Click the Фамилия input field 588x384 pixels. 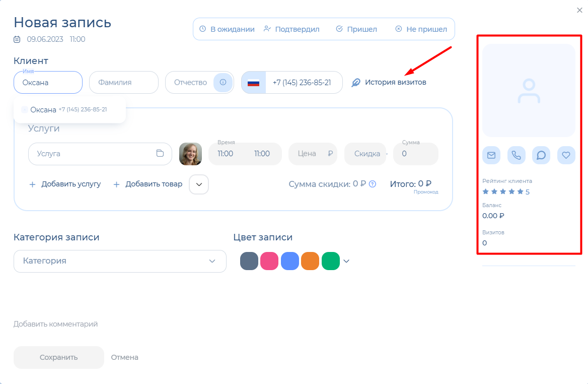coord(123,82)
